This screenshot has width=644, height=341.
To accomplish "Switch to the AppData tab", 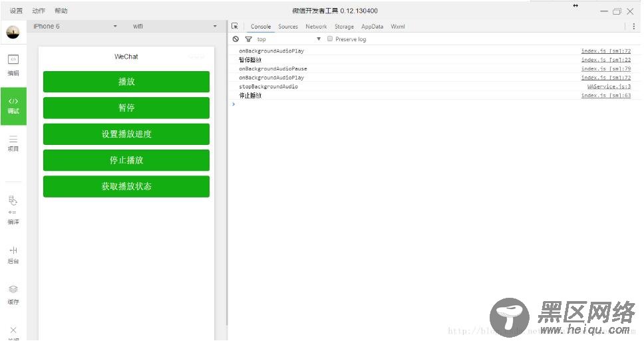I will [372, 27].
